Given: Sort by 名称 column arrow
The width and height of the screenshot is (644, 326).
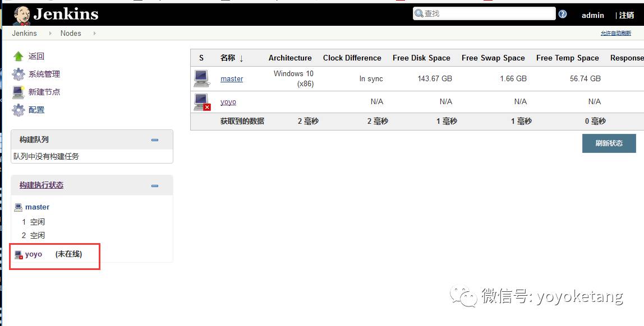Looking at the screenshot, I should tap(241, 59).
